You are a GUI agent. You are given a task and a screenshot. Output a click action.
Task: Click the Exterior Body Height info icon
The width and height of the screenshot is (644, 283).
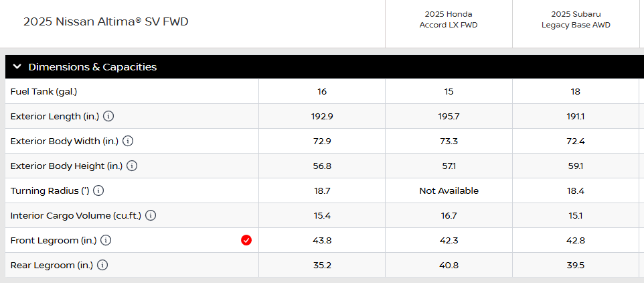click(132, 166)
